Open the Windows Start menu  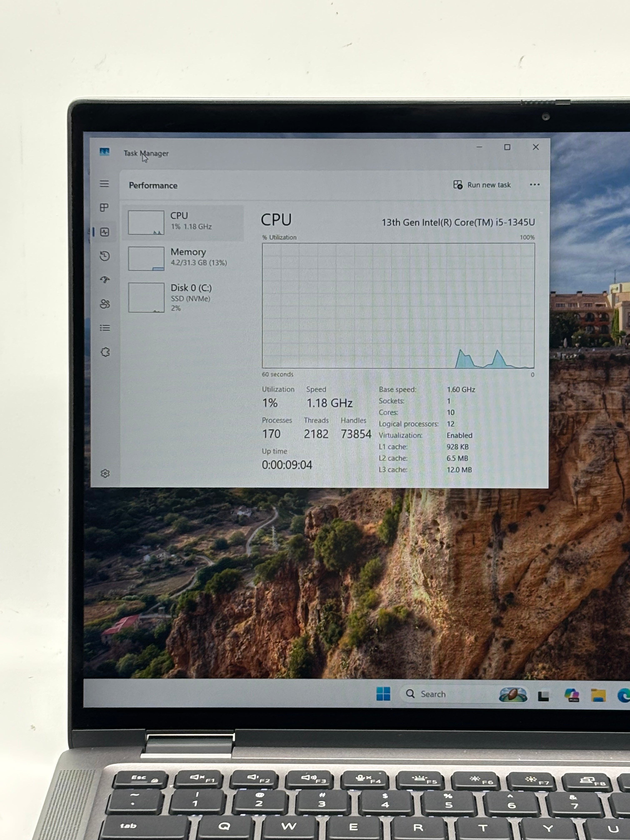point(383,694)
